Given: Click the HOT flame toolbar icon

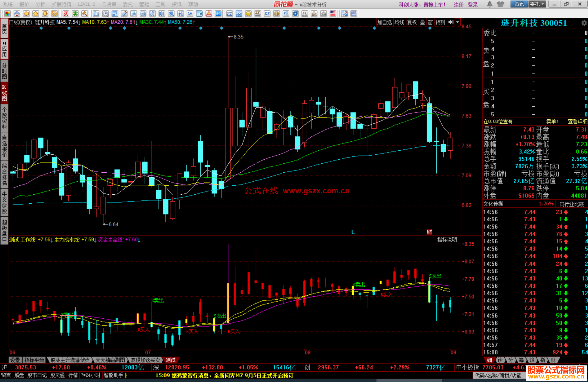Looking at the screenshot, I should 209,14.
